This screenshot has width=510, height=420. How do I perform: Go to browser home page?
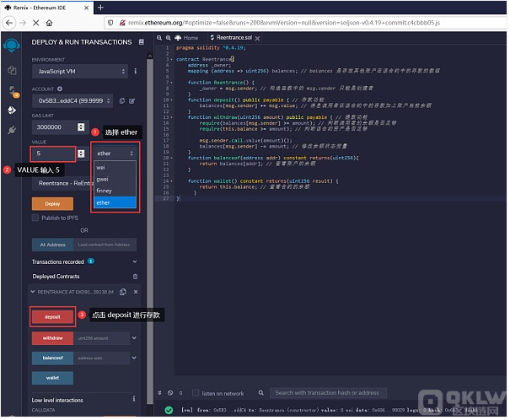49,23
